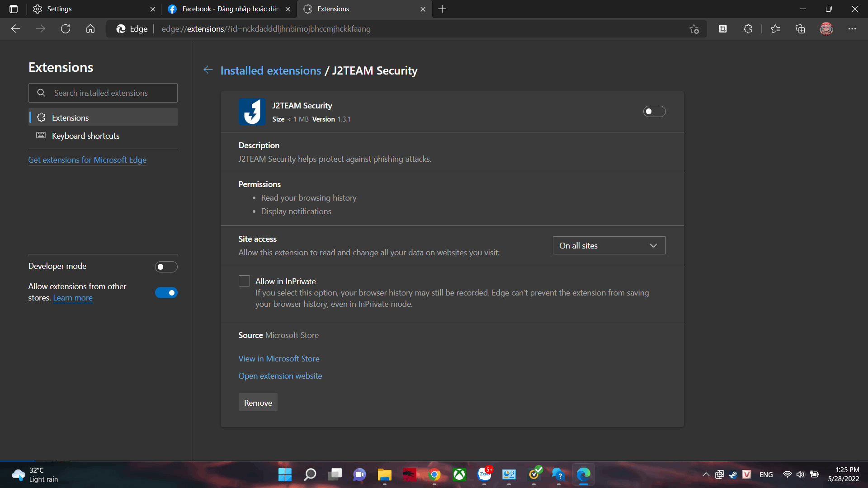Click the back arrow beside Installed extensions
The height and width of the screenshot is (488, 868).
coord(208,70)
